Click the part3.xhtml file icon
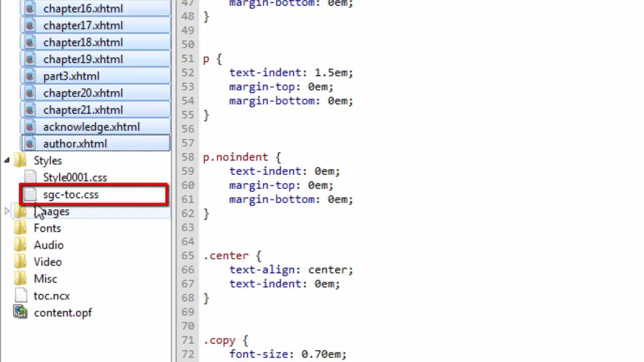The width and height of the screenshot is (644, 362). [30, 76]
